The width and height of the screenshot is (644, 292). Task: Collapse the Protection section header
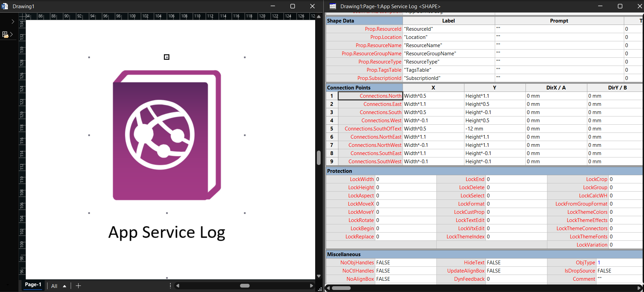[484, 171]
